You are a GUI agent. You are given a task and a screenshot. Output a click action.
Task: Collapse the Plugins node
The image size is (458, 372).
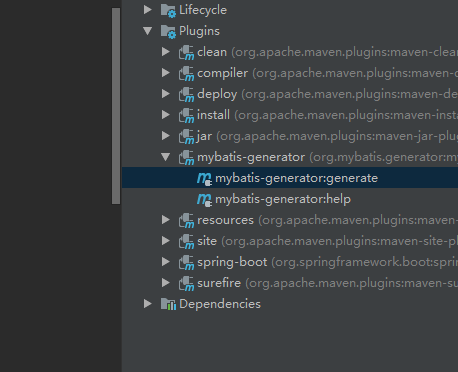point(148,31)
